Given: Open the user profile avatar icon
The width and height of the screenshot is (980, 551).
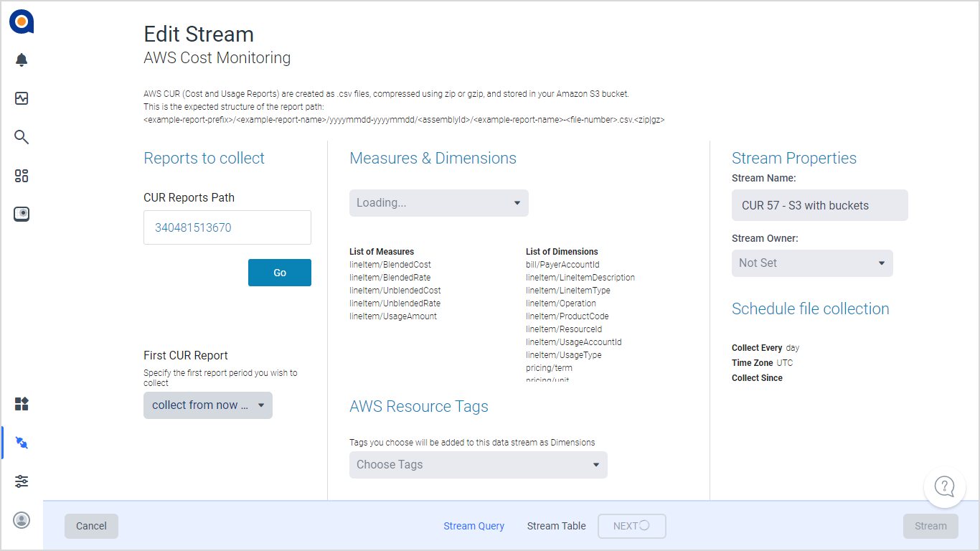Looking at the screenshot, I should [x=22, y=520].
